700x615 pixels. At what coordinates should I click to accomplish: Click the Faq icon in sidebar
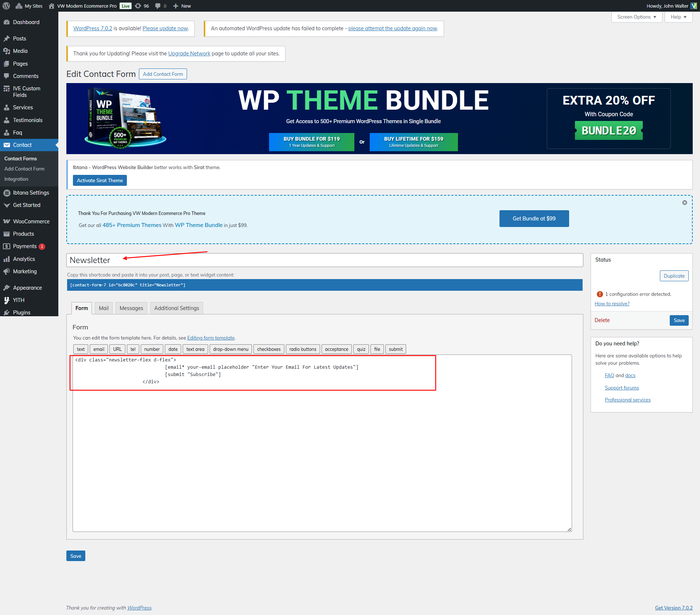[x=7, y=133]
